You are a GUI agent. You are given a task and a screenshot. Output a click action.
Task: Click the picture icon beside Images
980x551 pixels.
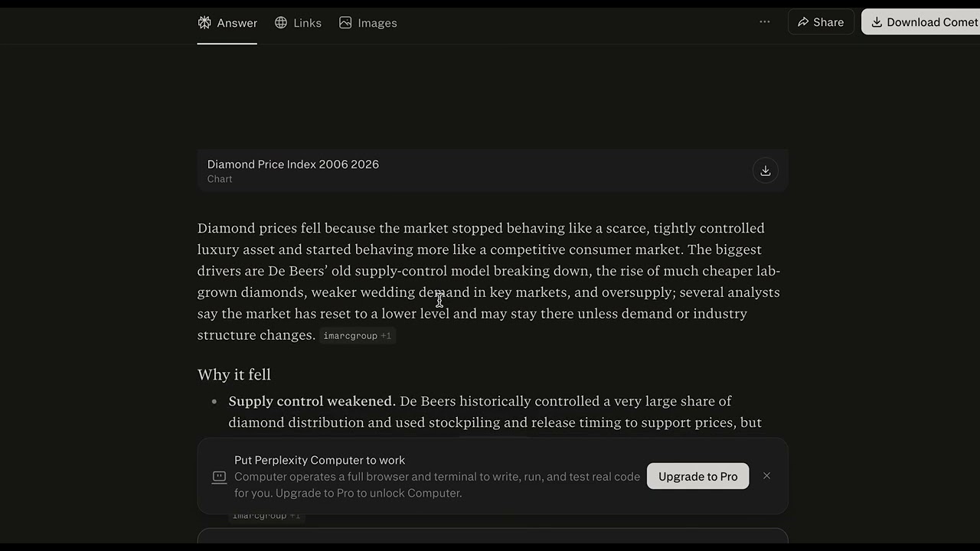click(x=345, y=23)
